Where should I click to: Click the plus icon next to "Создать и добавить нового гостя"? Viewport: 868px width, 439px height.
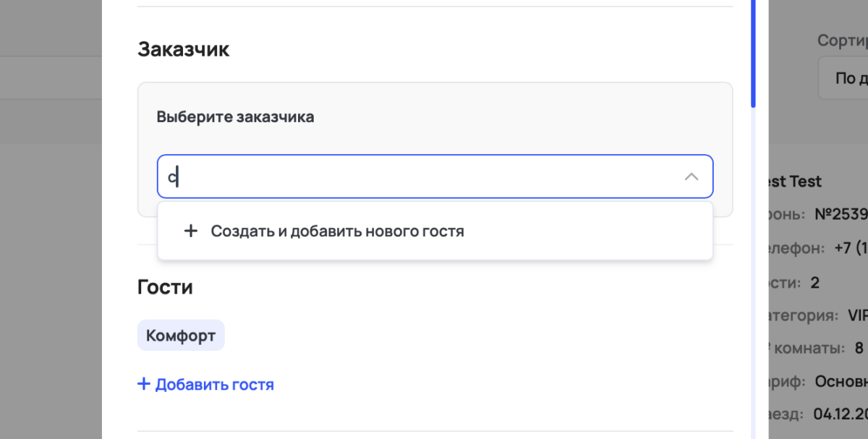(x=190, y=230)
